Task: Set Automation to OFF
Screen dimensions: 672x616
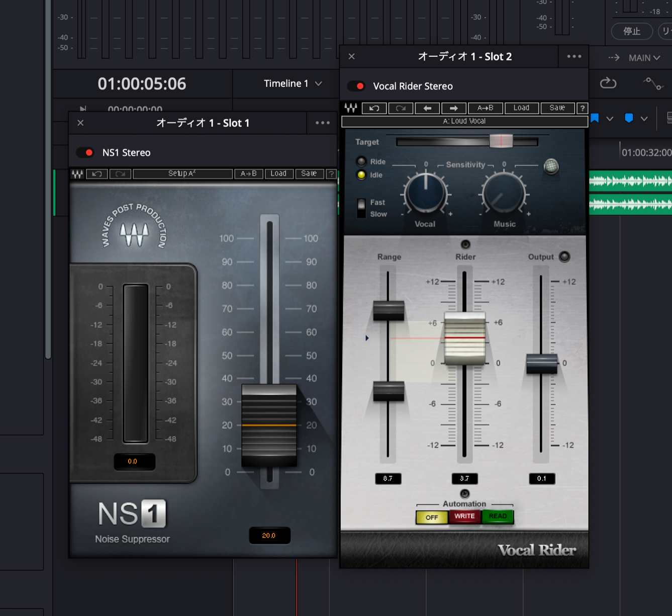Action: point(432,517)
